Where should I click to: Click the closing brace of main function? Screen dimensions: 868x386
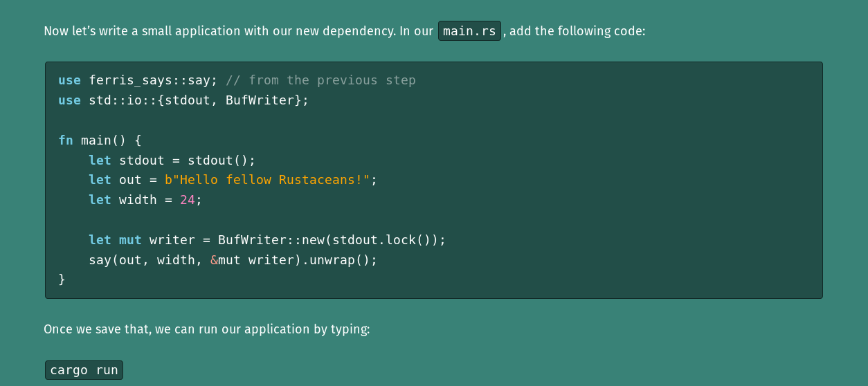click(62, 279)
